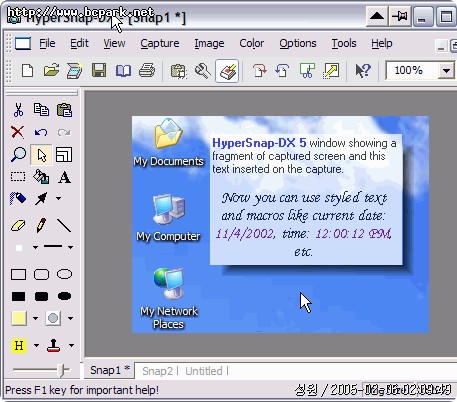Click the nested squares resize tool

coord(64,155)
